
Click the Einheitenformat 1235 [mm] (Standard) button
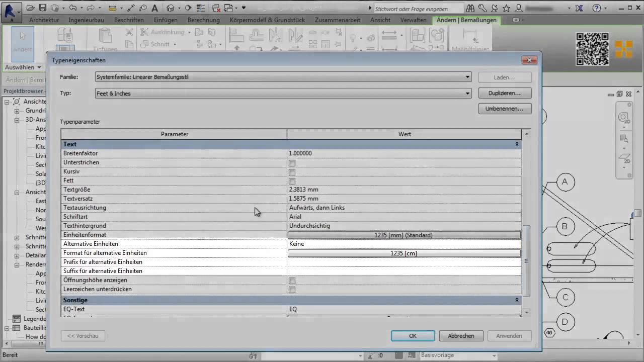click(404, 235)
